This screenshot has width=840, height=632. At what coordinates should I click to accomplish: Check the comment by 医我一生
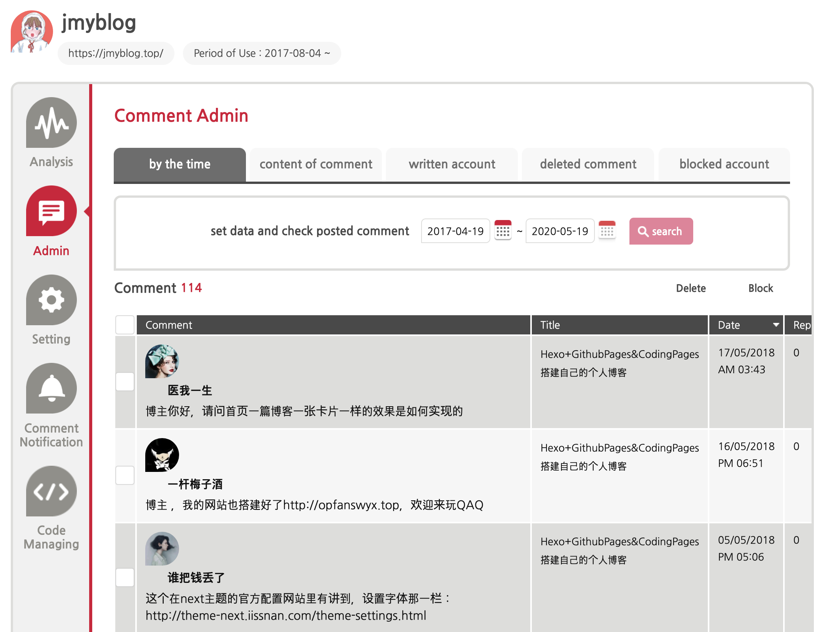[125, 382]
